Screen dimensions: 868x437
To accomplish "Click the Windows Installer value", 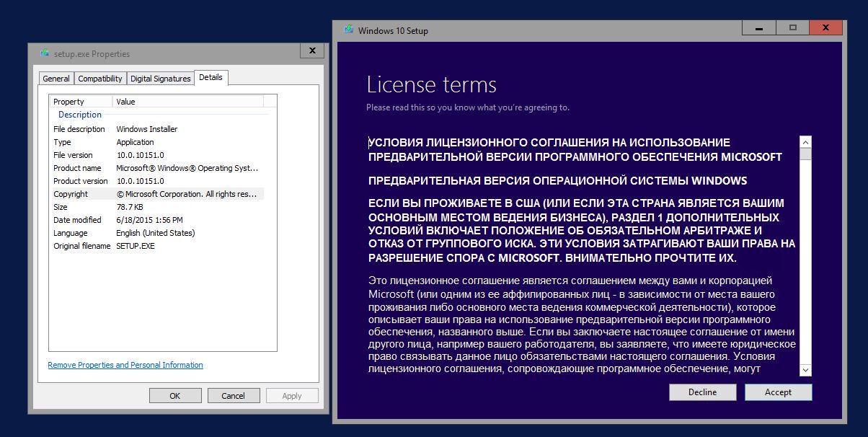I will point(147,129).
